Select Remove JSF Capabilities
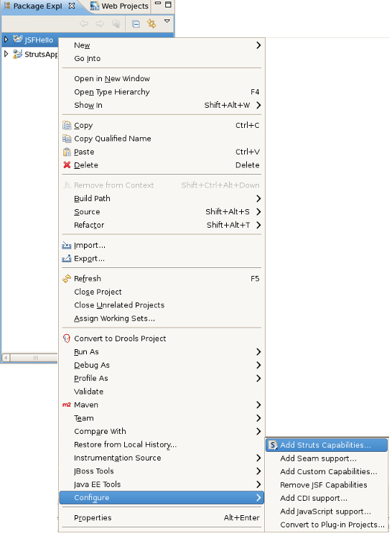392x536 pixels. click(327, 485)
